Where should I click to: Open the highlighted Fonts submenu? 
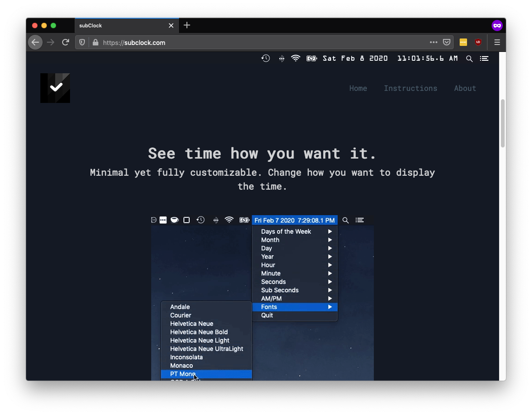(295, 307)
